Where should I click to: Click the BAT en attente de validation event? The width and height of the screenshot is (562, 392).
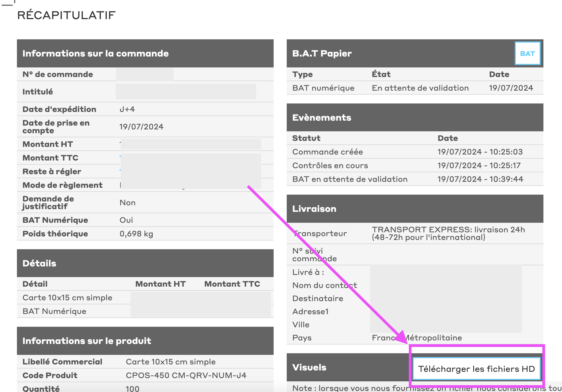(x=350, y=179)
